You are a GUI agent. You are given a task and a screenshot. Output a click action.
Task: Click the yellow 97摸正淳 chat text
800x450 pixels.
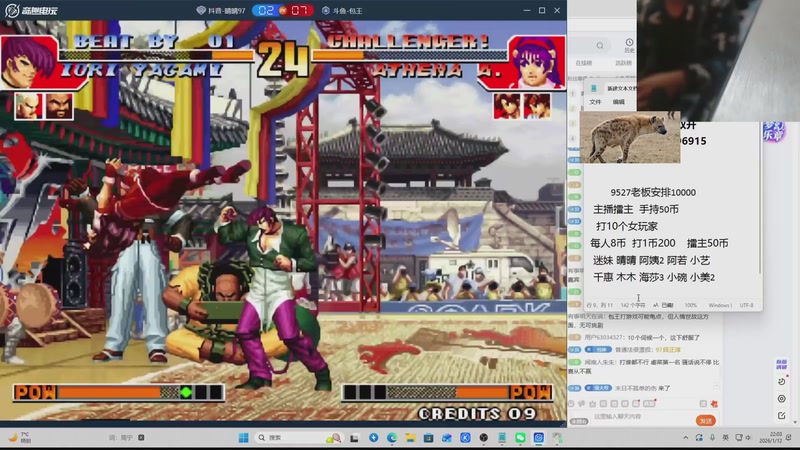point(668,349)
